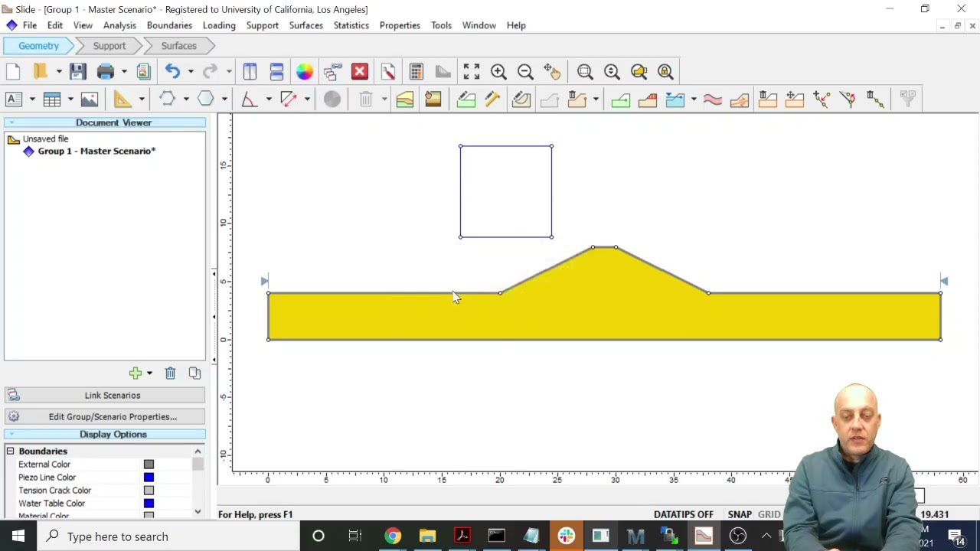This screenshot has width=980, height=551.
Task: Tile windows horizontally icon
Action: (276, 72)
